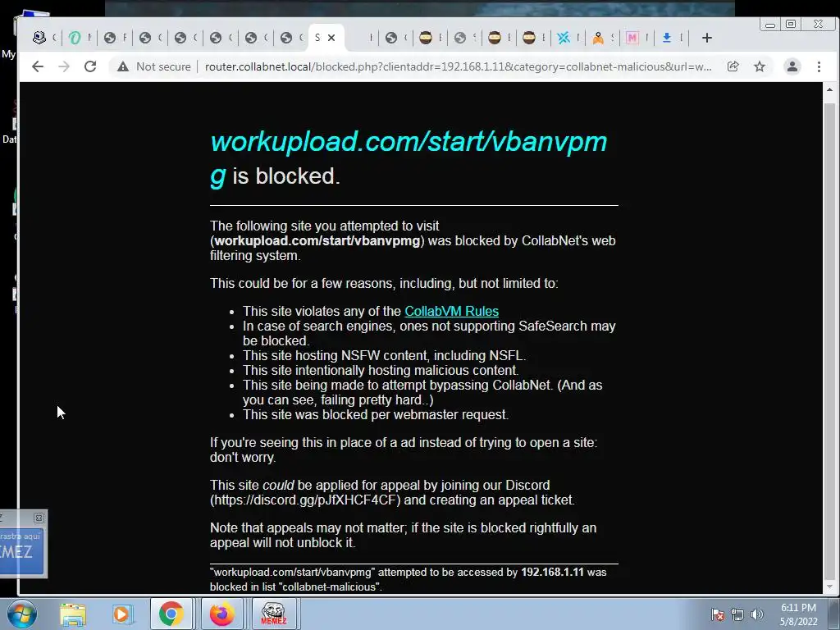Click the Discord invite URL text
This screenshot has width=840, height=630.
305,500
